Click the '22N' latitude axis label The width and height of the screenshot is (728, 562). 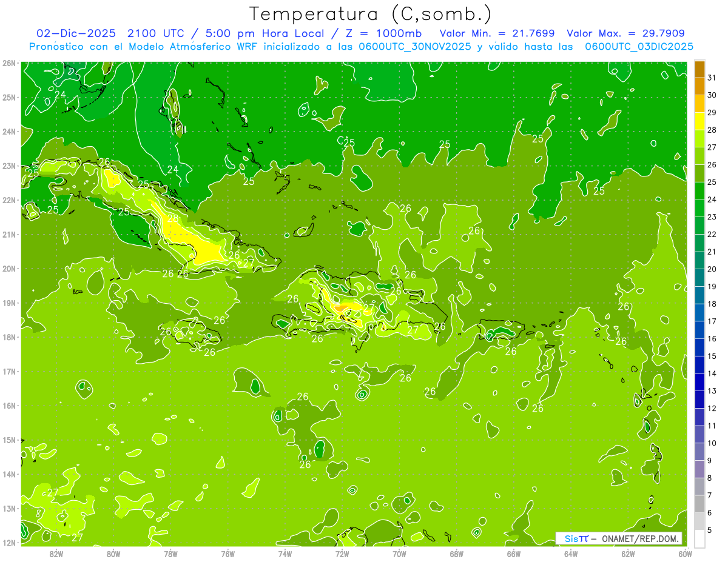(x=8, y=200)
